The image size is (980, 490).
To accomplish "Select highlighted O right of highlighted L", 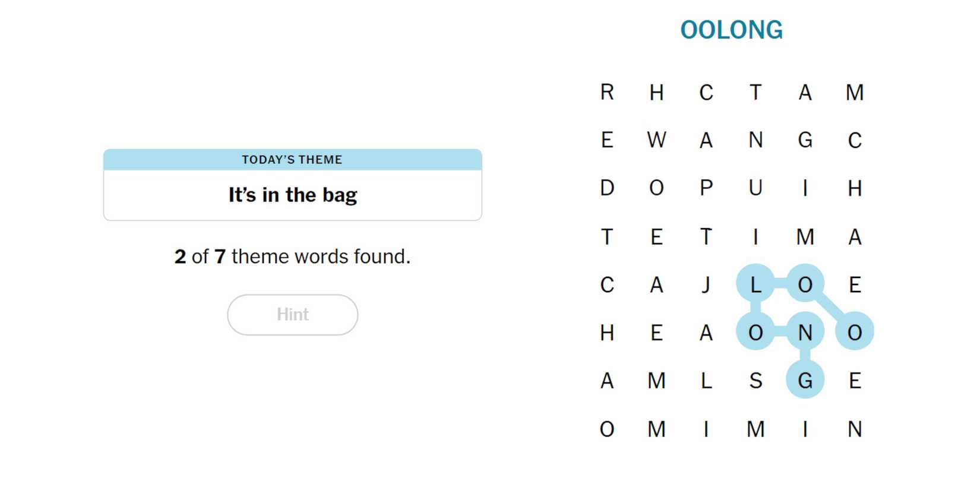I will pyautogui.click(x=805, y=284).
